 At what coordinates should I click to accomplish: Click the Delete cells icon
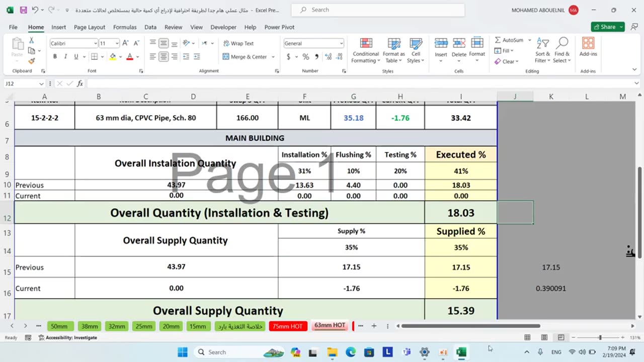pos(459,44)
